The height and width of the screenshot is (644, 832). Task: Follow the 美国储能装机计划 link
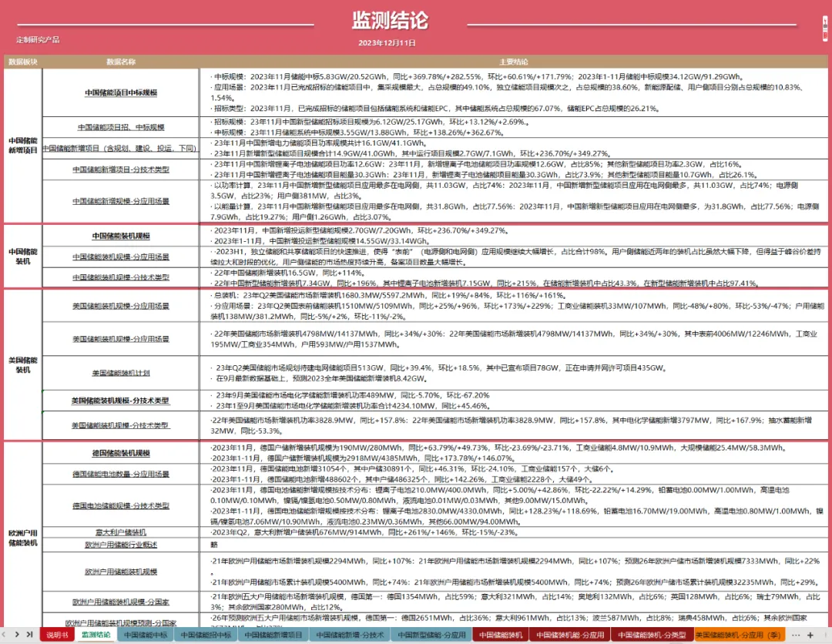tap(121, 373)
